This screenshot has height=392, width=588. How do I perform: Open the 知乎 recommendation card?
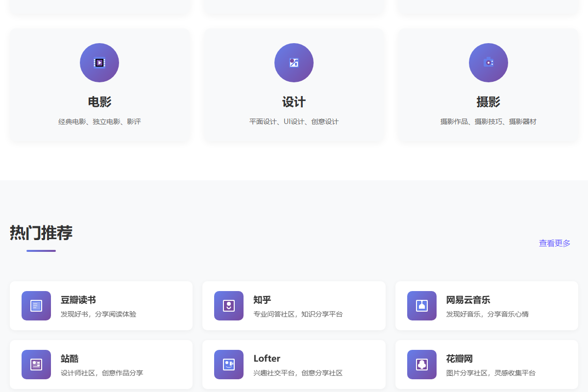pos(294,305)
